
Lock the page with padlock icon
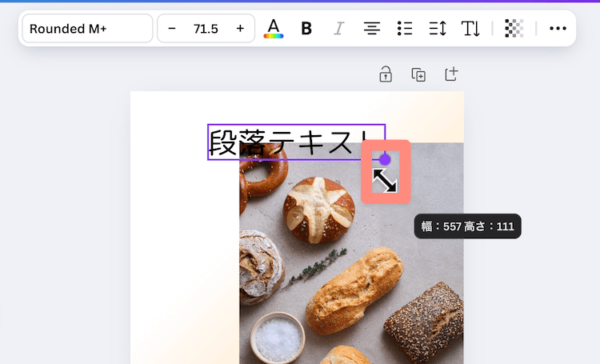[385, 74]
